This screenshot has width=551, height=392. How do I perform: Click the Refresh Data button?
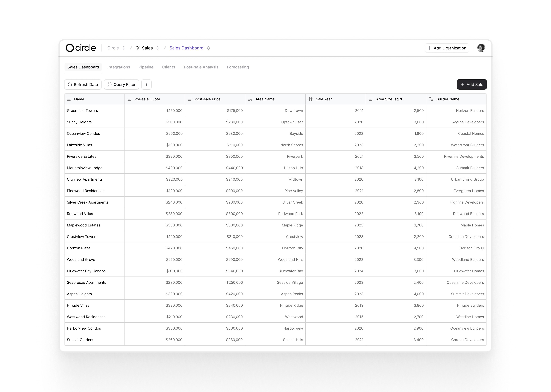pyautogui.click(x=83, y=84)
